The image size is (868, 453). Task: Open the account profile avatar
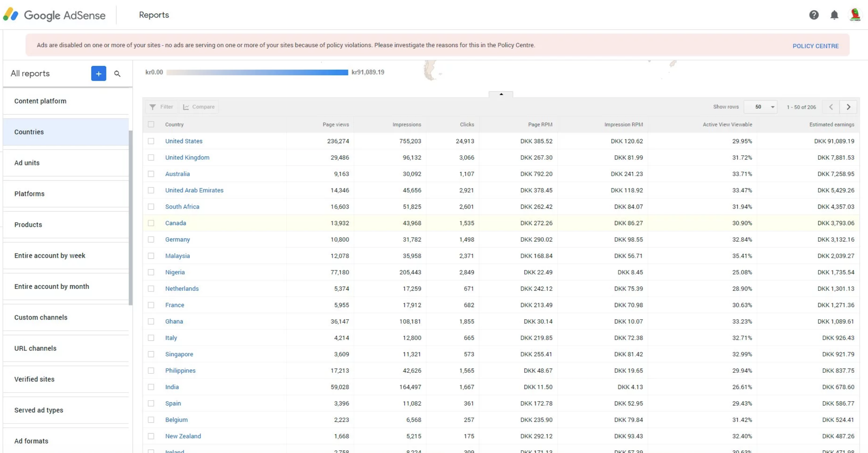pos(855,15)
